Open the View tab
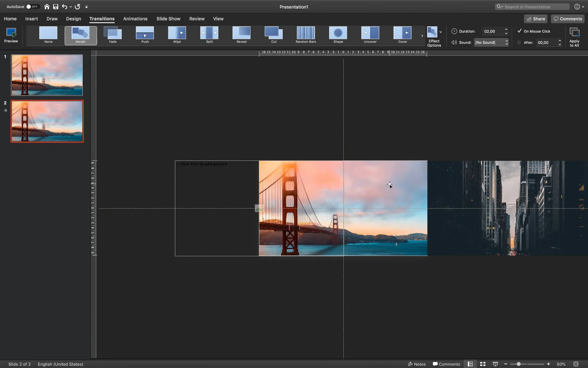 pyautogui.click(x=218, y=19)
